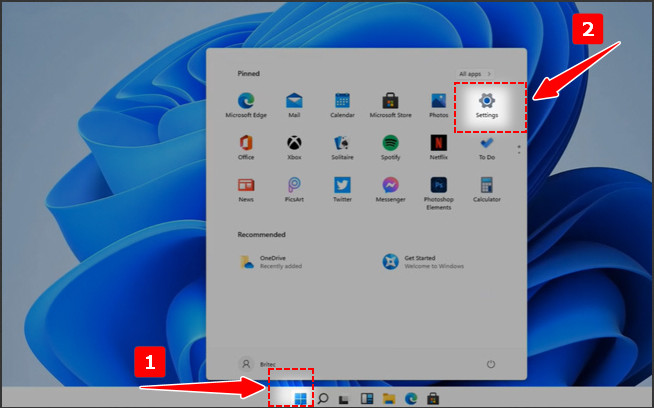654x408 pixels.
Task: Click the All apps button
Action: (475, 74)
